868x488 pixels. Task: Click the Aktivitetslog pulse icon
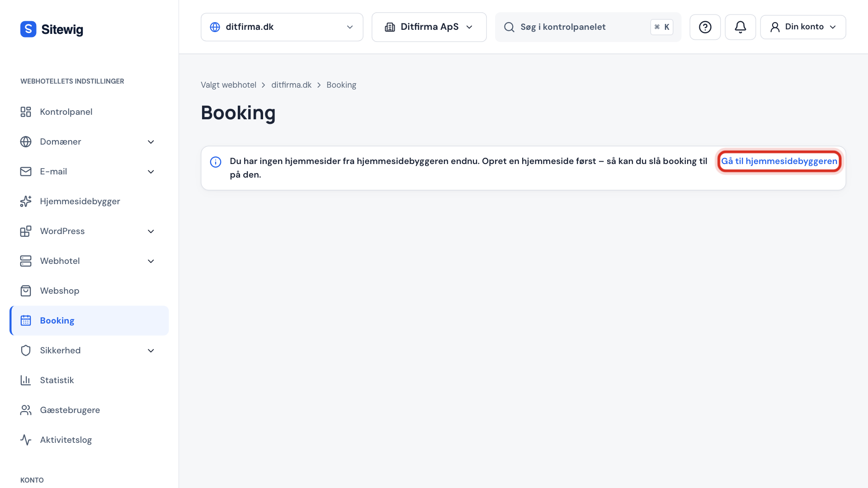26,440
